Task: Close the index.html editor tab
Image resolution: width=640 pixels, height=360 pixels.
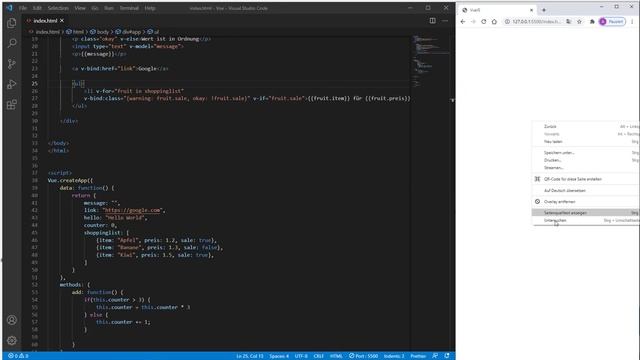Action: click(62, 20)
